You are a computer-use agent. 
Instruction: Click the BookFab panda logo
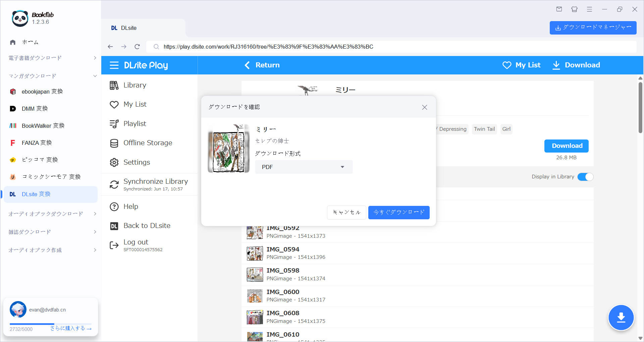(20, 18)
